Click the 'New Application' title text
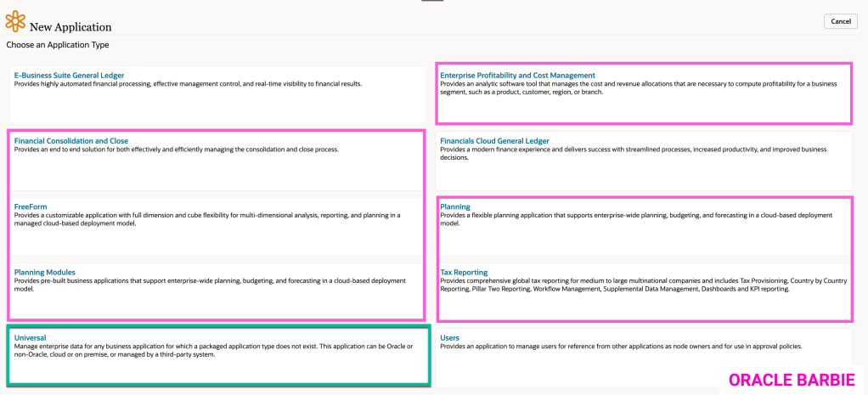This screenshot has width=868, height=395. click(x=70, y=27)
